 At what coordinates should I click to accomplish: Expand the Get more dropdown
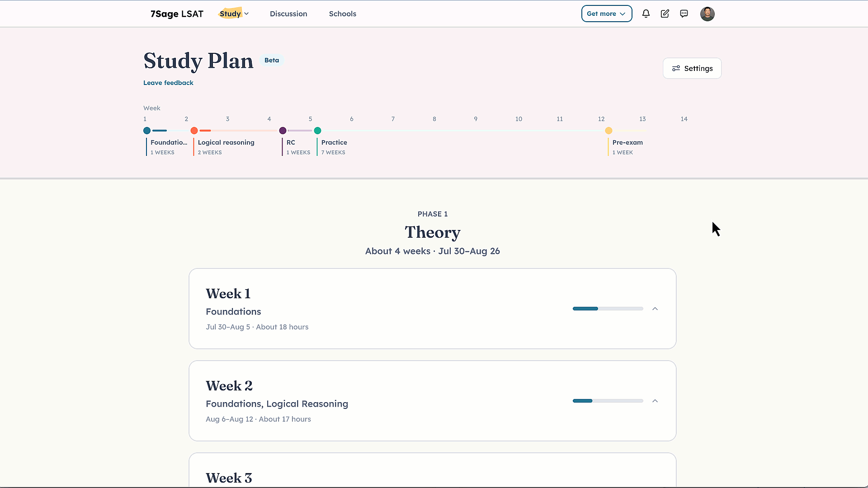point(606,14)
